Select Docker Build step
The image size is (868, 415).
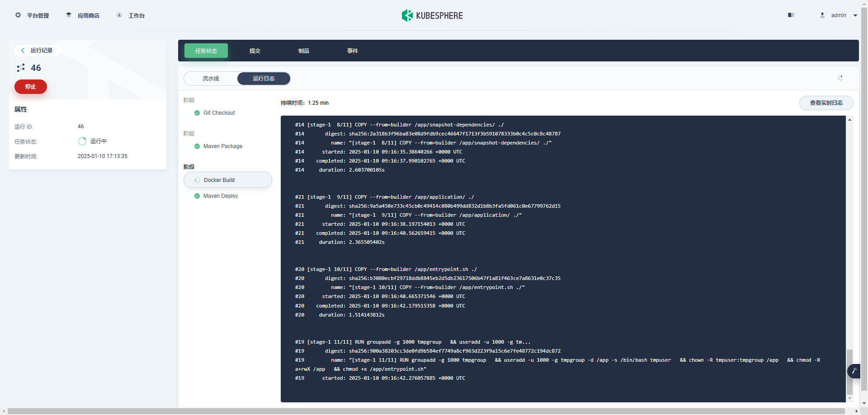point(228,180)
